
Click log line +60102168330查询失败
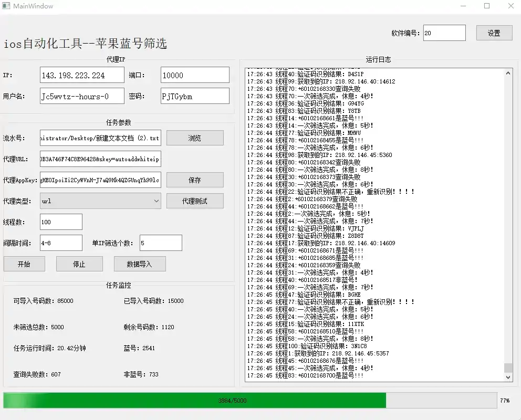click(304, 89)
